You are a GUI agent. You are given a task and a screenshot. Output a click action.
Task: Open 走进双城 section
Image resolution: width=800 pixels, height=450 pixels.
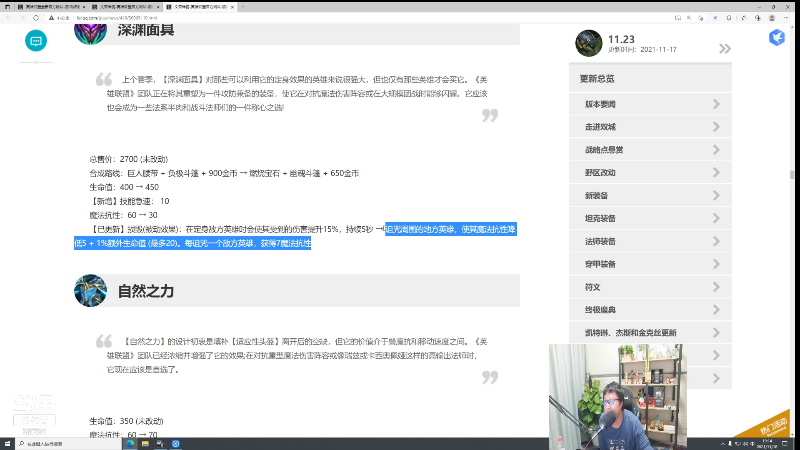(651, 127)
